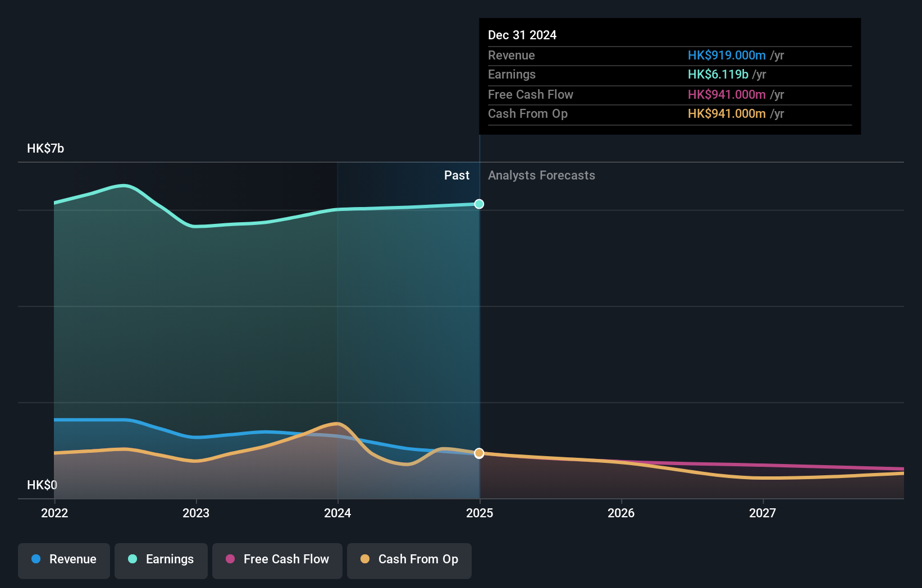Screen dimensions: 922x588
Task: Click the 2027 x-axis label
Action: [x=763, y=513]
